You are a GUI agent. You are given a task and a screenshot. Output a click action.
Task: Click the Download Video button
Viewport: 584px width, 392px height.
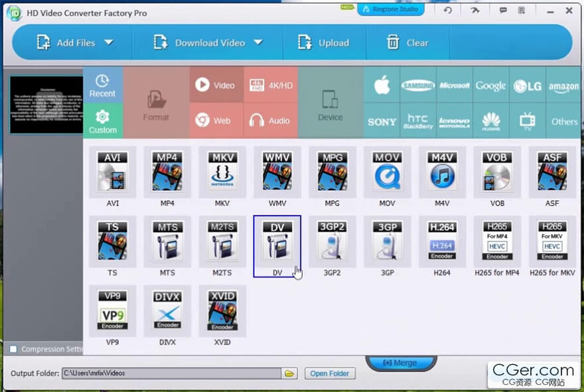point(199,42)
